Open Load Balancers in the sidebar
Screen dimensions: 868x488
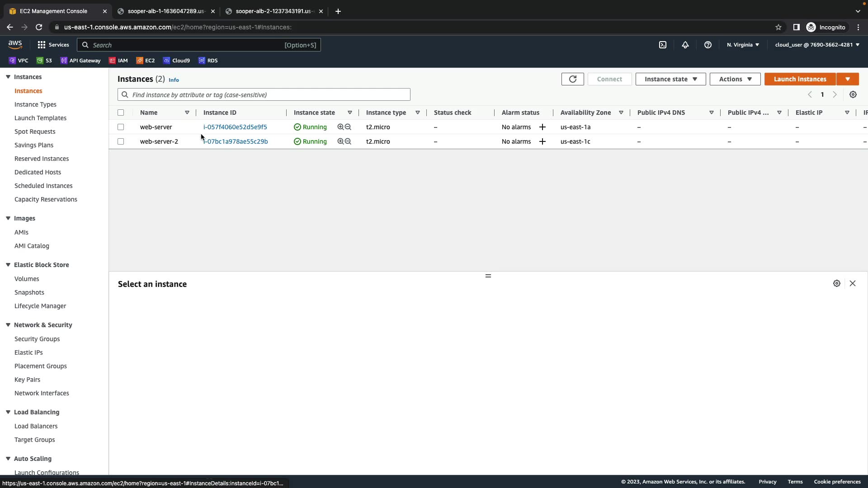coord(36,426)
